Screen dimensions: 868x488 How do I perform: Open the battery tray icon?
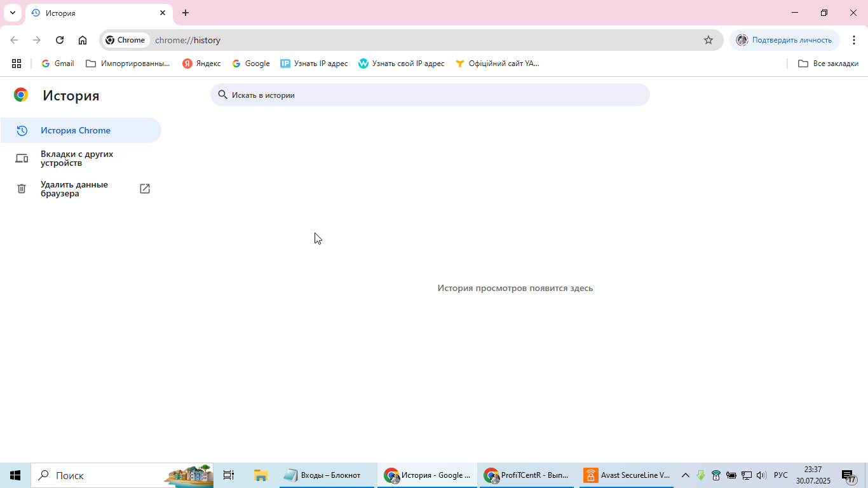point(731,475)
